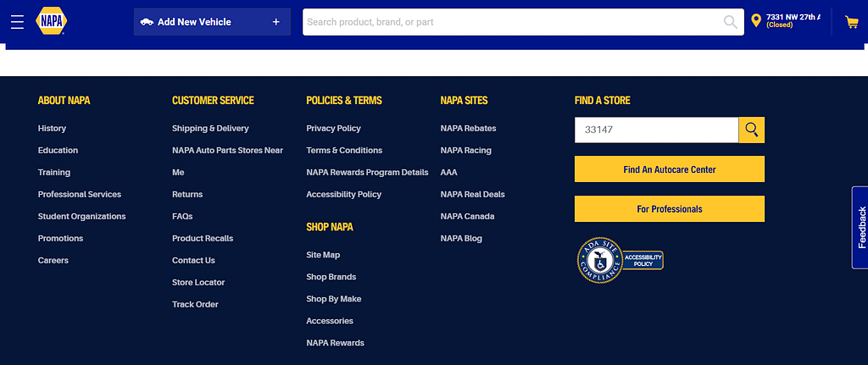The image size is (868, 365).
Task: Click the Find A Store zip field
Action: [x=657, y=130]
